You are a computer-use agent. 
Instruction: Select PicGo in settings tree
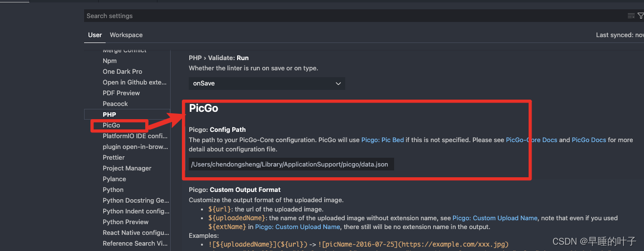(111, 125)
